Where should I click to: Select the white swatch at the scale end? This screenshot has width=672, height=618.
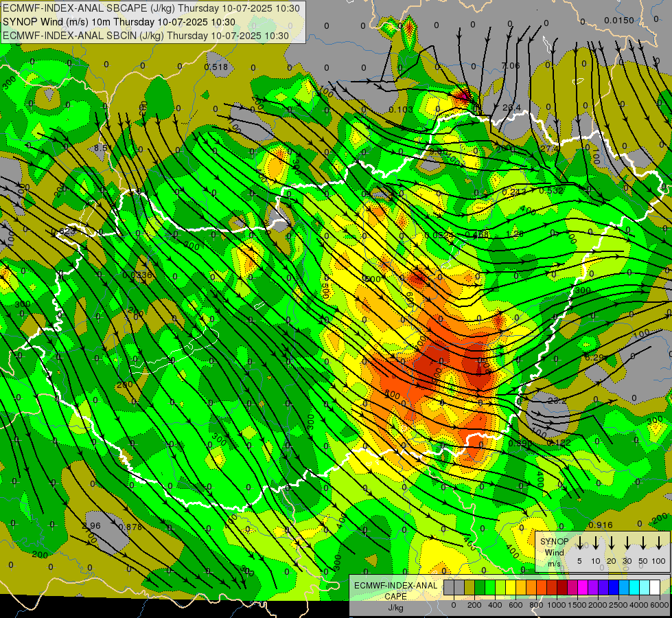click(x=654, y=588)
